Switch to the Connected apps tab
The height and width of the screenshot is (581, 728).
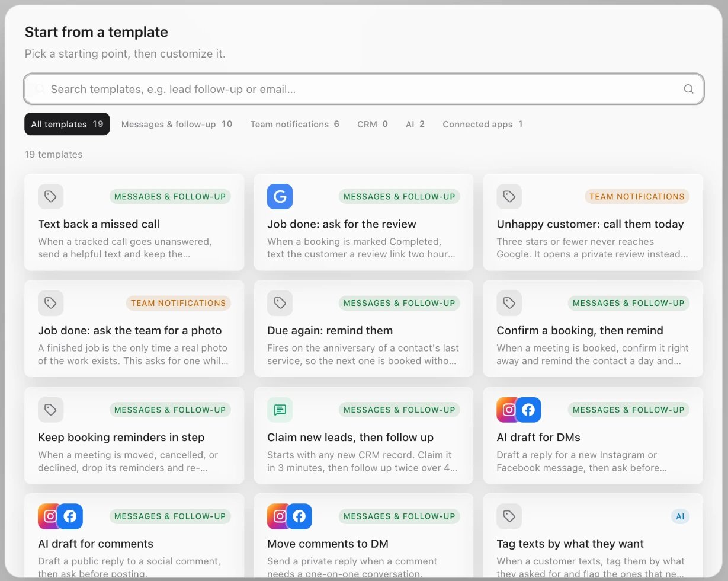coord(482,124)
